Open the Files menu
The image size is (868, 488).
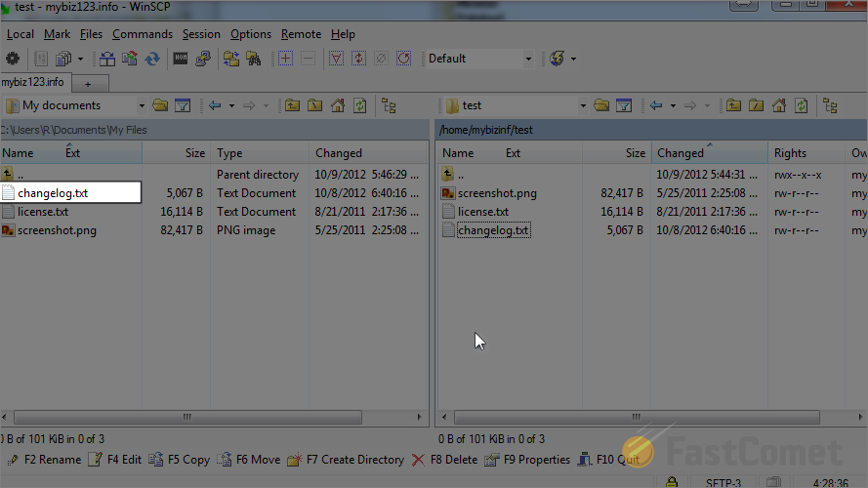coord(91,34)
